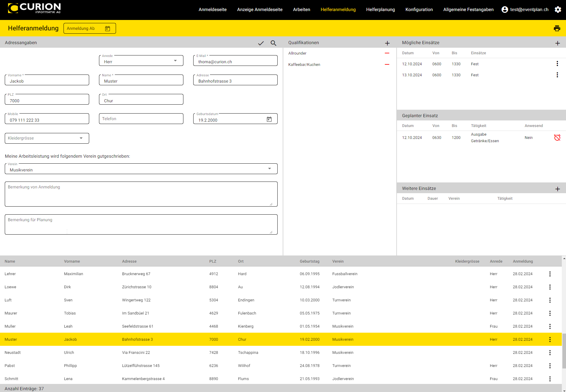
Task: Open row menu for Luft Sven
Action: pos(550,300)
